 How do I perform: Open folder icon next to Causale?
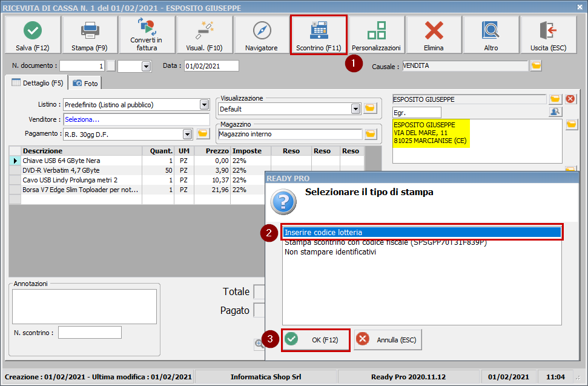536,65
